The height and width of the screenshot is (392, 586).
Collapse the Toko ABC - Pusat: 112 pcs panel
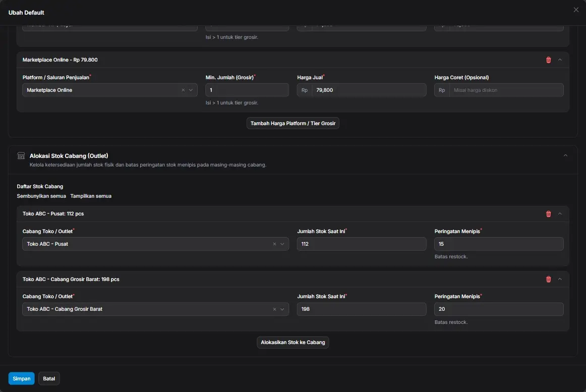(560, 214)
